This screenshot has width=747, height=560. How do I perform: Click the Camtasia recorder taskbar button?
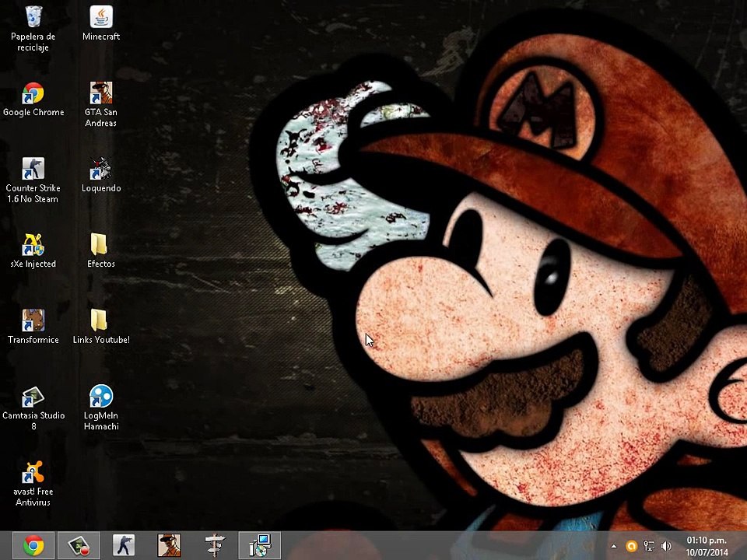[79, 546]
